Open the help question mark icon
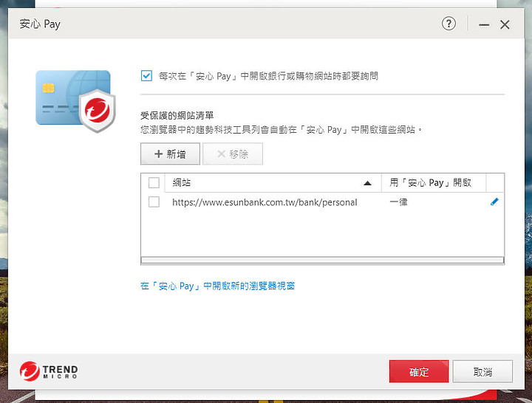Viewport: 532px width, 403px height. [x=449, y=24]
